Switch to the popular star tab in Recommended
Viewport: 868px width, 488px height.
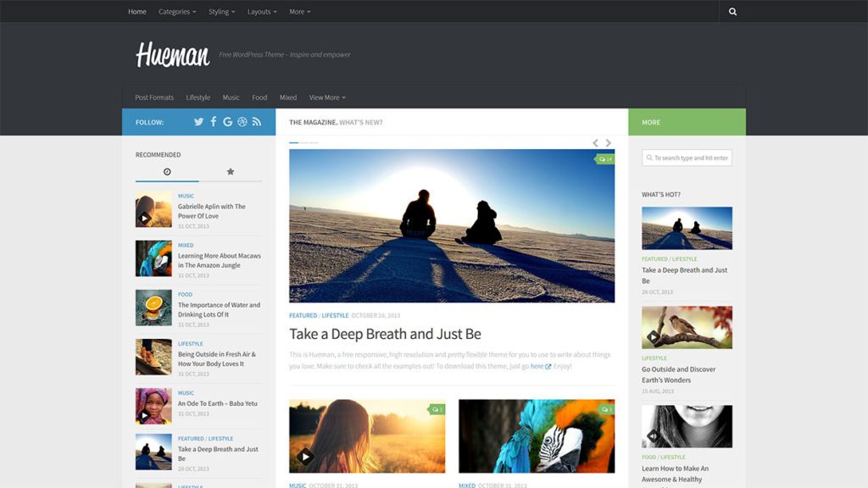click(x=230, y=172)
